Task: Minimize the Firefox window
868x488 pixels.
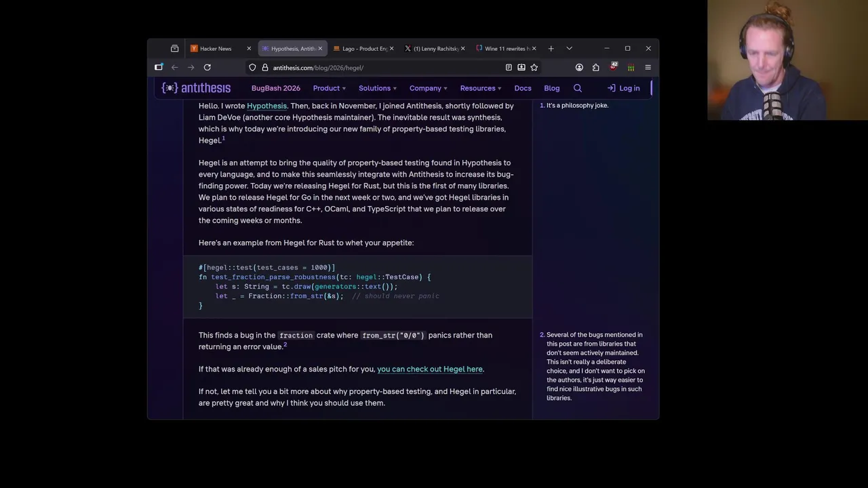Action: (607, 49)
